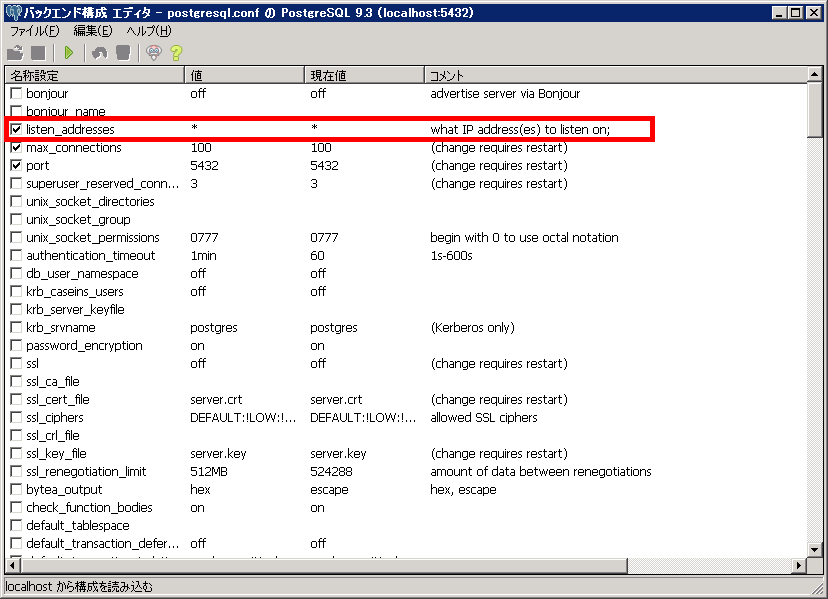Uncheck the listen_addresses checkbox
The width and height of the screenshot is (828, 599).
click(x=16, y=129)
